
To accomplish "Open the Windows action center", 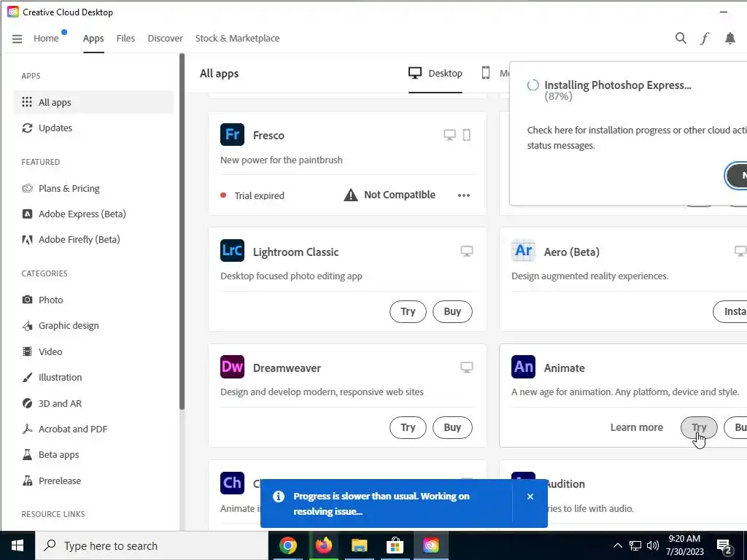I will pyautogui.click(x=724, y=546).
